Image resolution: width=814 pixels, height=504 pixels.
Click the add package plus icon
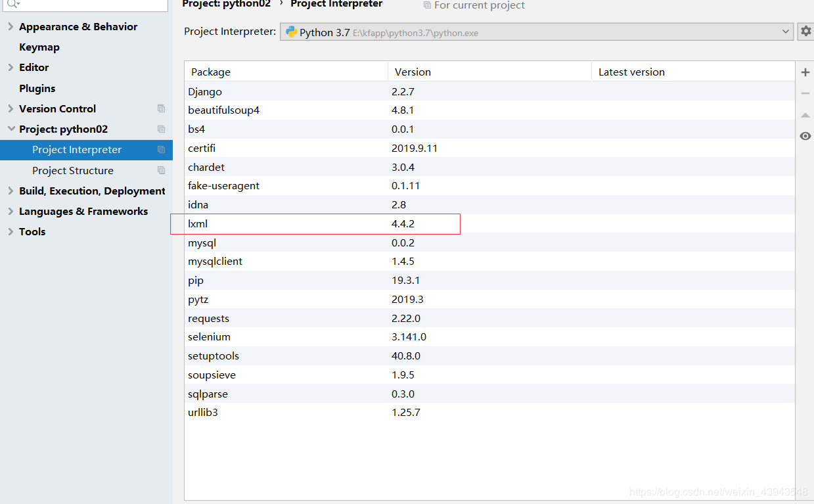[805, 72]
